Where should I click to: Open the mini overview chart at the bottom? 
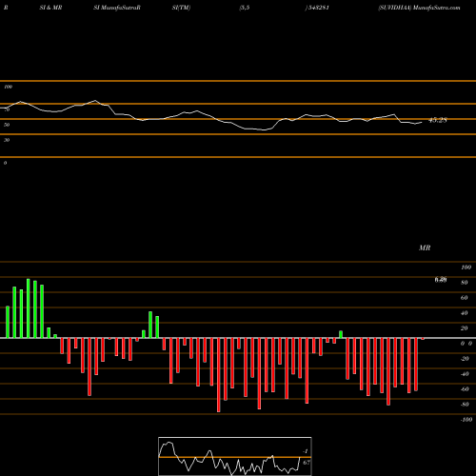(235, 456)
